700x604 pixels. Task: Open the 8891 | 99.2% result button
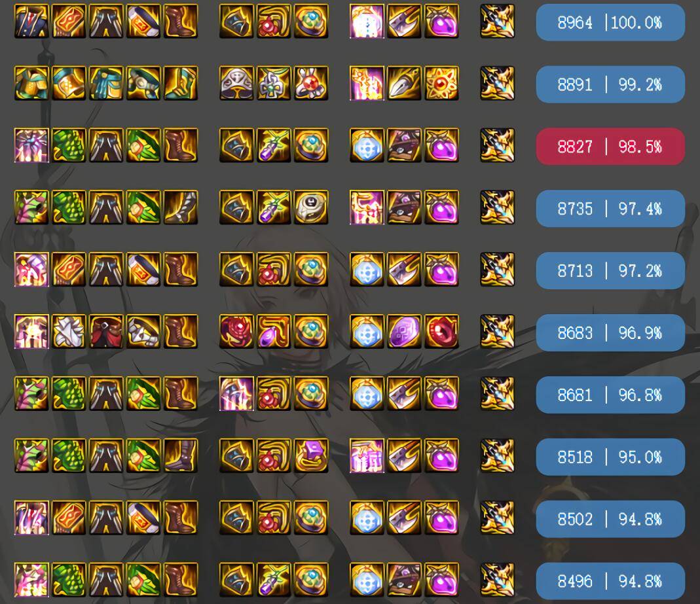(610, 84)
